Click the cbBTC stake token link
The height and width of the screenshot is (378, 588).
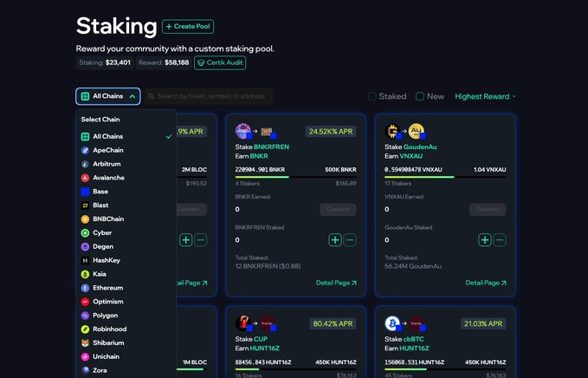point(414,339)
